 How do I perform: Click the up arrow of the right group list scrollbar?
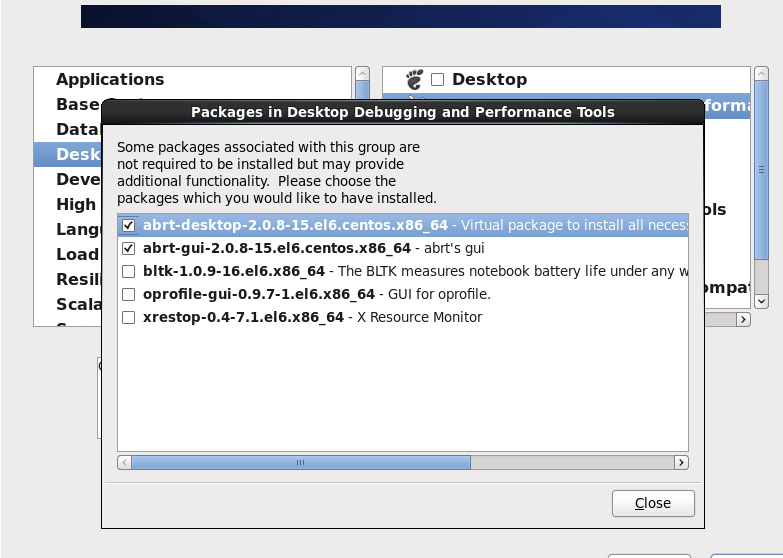tap(761, 73)
